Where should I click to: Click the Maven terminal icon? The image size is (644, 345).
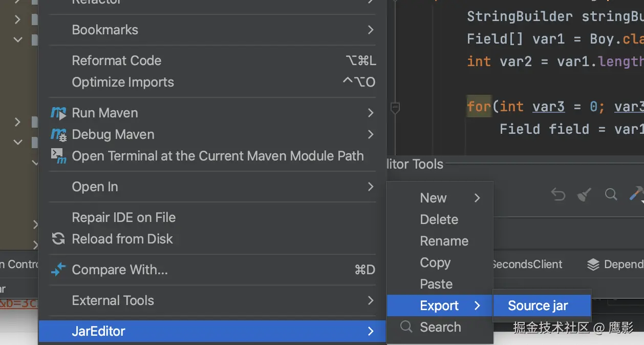[x=58, y=156]
